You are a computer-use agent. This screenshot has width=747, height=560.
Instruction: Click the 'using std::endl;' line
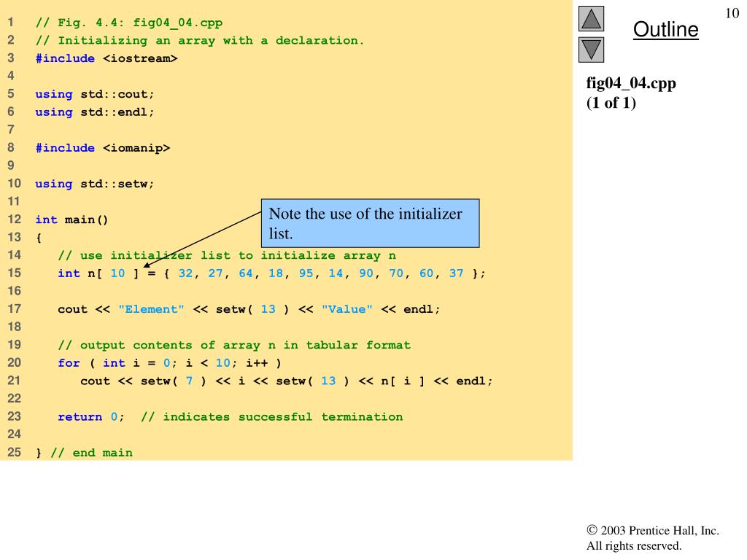click(x=95, y=112)
